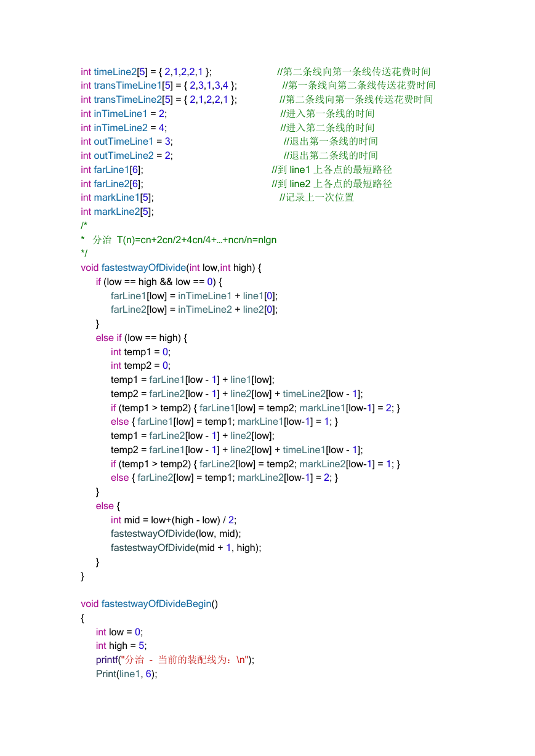Image resolution: width=535 pixels, height=756 pixels.
Task: Click the call 'Print(line1, 6);'
Action: (127, 674)
